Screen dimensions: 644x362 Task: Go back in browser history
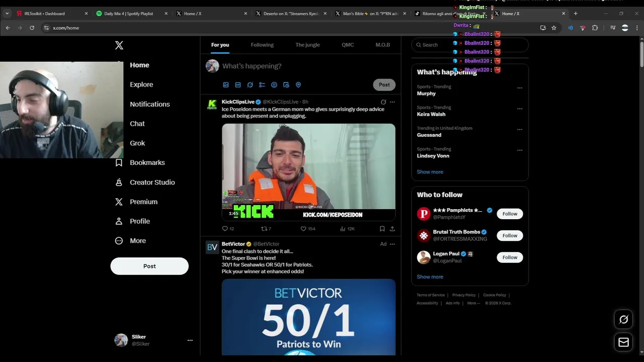[x=8, y=28]
